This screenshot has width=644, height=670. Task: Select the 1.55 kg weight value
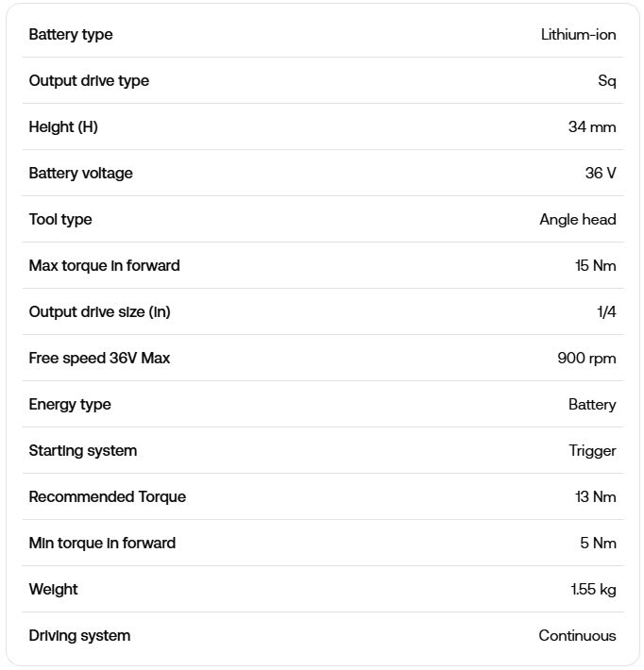click(593, 590)
